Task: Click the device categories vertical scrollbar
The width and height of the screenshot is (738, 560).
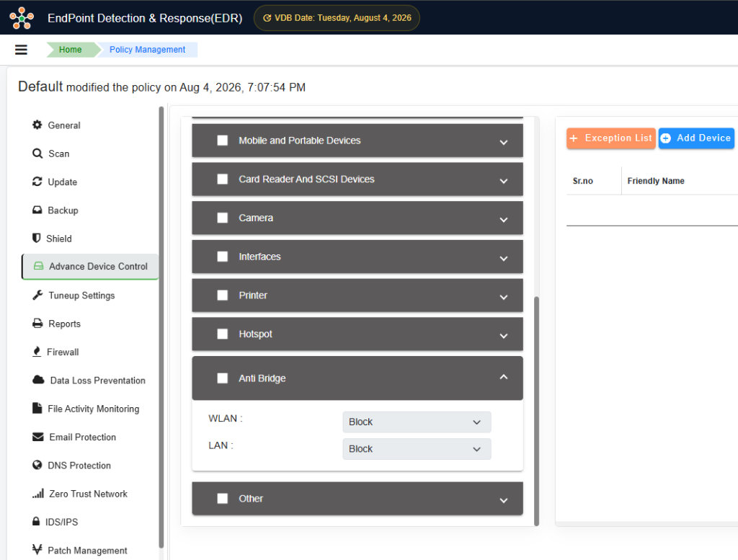Action: point(536,410)
